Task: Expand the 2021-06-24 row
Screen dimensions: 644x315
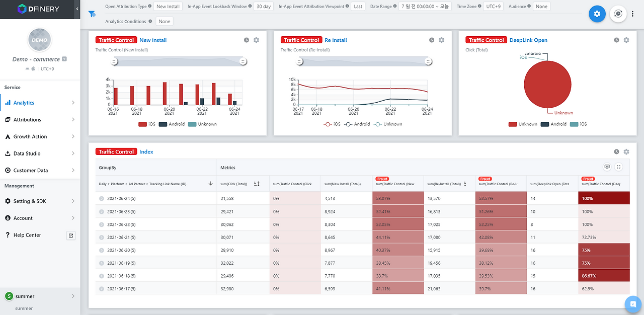Action: click(x=102, y=198)
